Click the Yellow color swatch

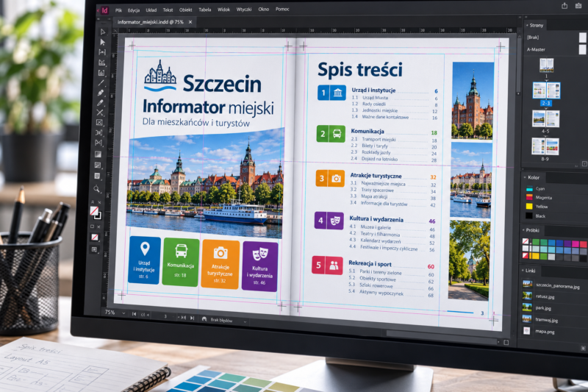click(529, 206)
